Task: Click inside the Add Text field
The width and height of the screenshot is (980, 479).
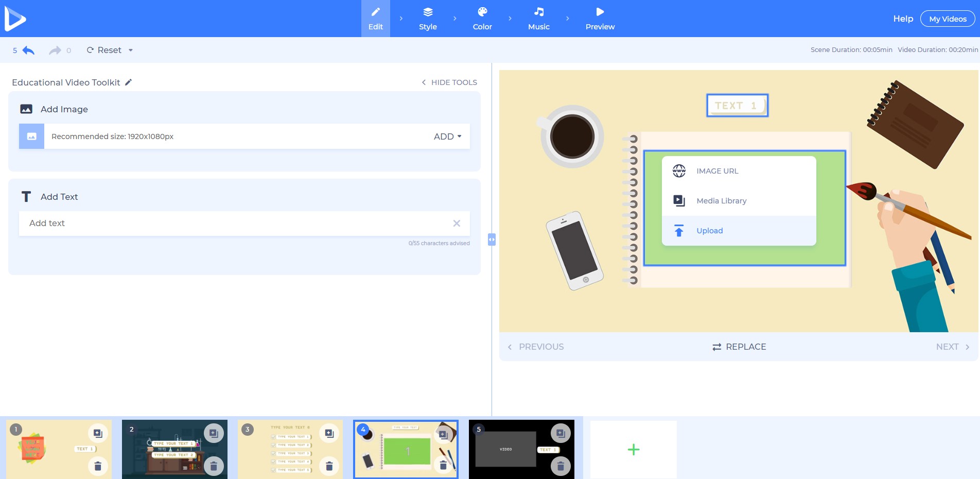Action: coord(206,223)
